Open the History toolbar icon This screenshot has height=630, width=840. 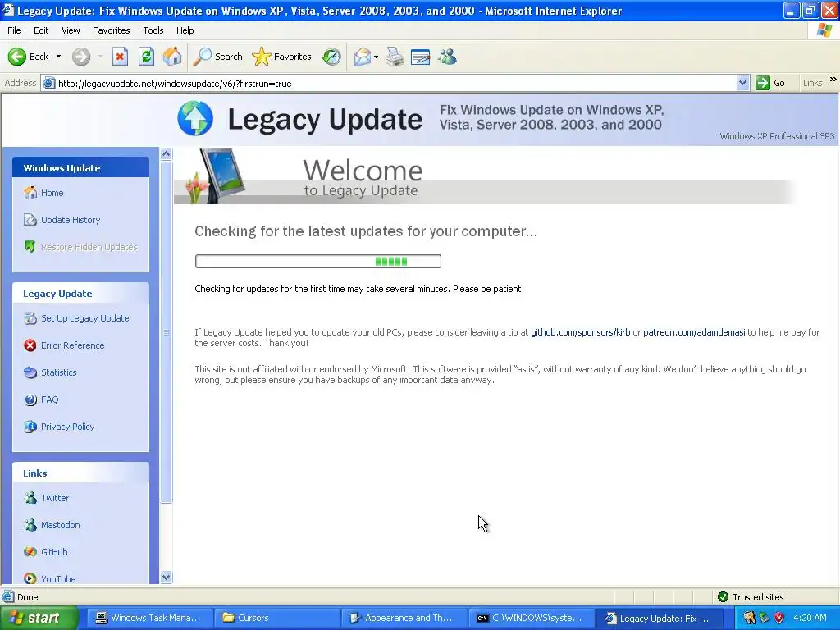point(331,57)
